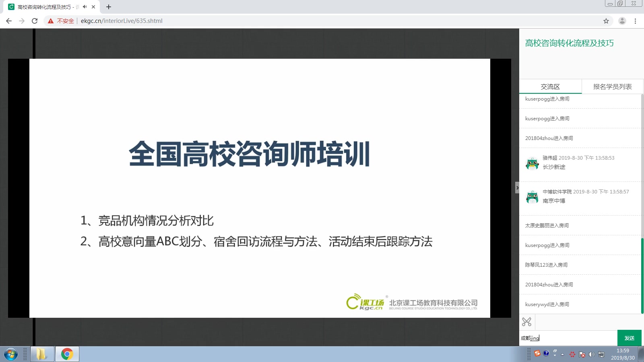This screenshot has height=362, width=644.
Task: Click the 发送 send button
Action: point(630,338)
